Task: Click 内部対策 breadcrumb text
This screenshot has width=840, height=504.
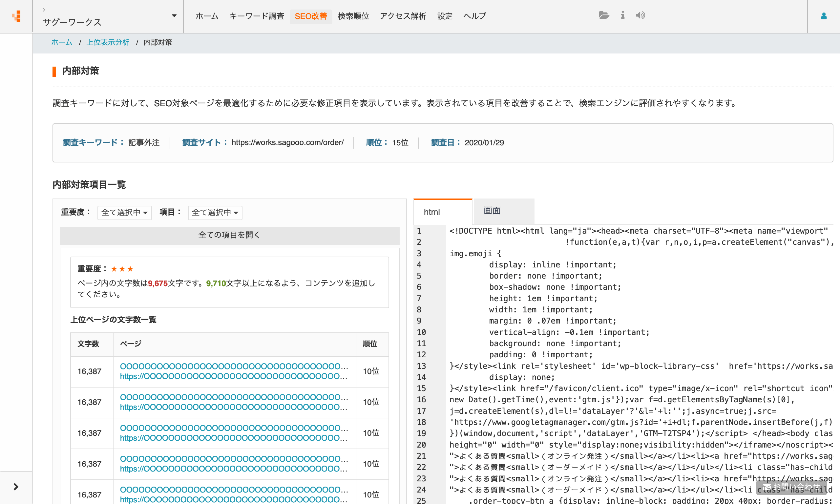Action: point(158,42)
